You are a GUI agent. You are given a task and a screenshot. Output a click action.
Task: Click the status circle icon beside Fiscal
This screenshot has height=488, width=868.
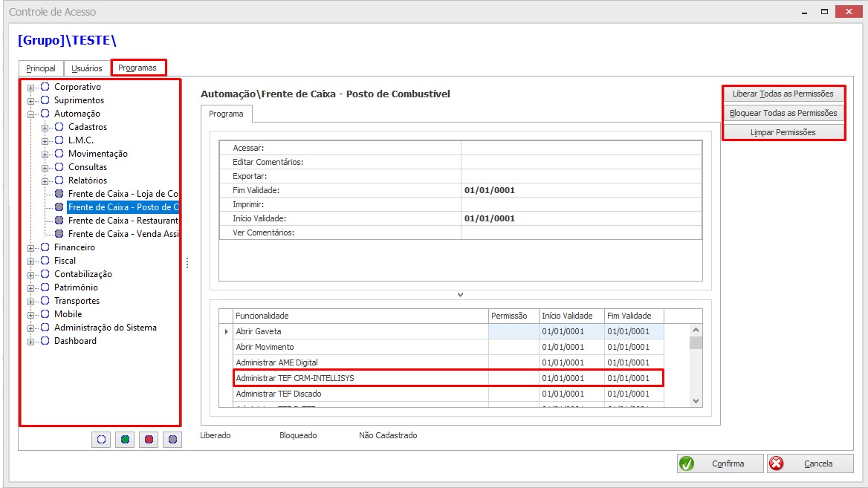click(45, 260)
